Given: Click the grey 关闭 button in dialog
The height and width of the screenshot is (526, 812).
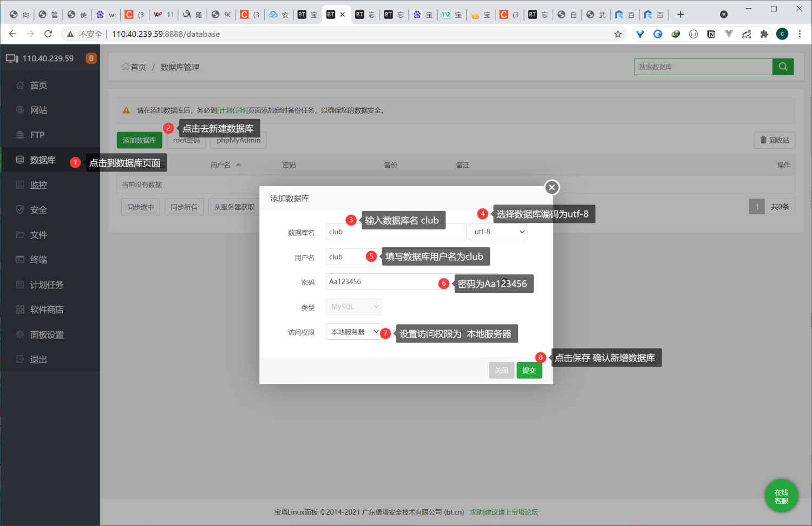Looking at the screenshot, I should 501,370.
